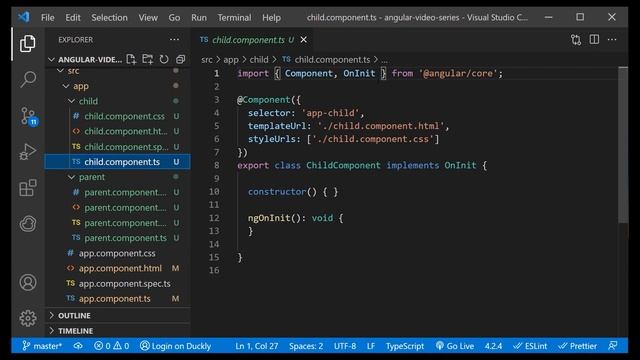Open the Edit menu
This screenshot has height=360, width=640.
pyautogui.click(x=73, y=18)
